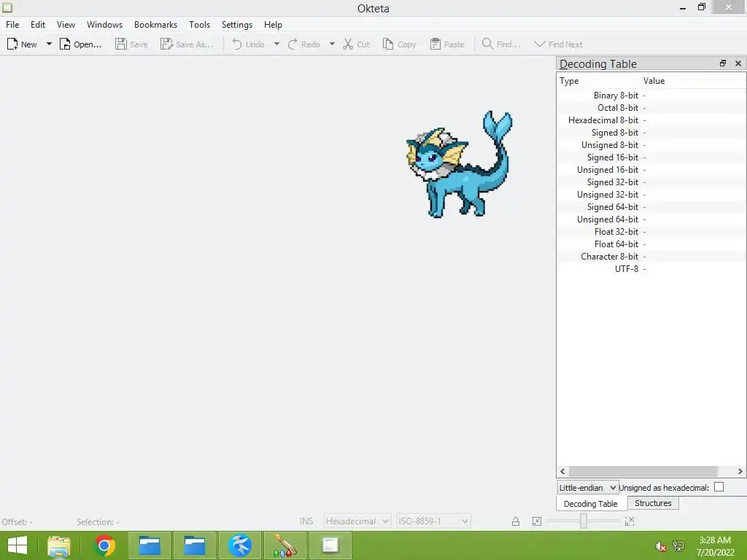Select the Float 64-bit row
The width and height of the screenshot is (747, 560).
[x=651, y=244]
